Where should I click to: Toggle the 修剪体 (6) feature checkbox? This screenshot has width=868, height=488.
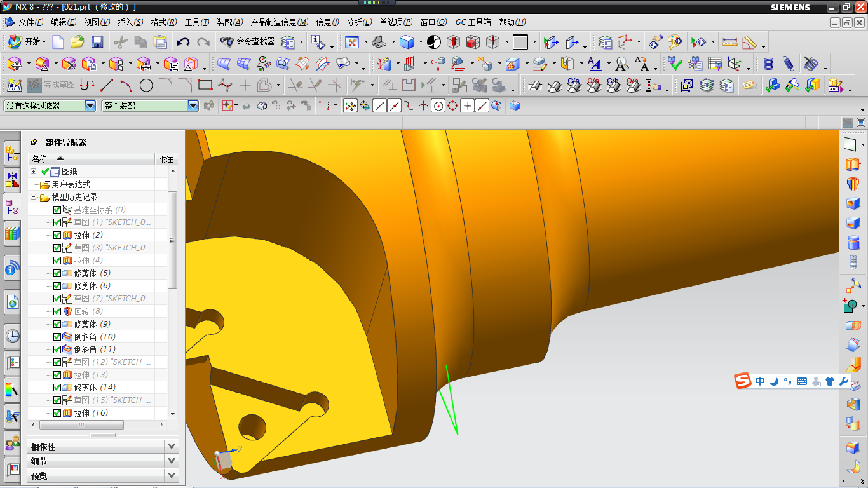57,286
